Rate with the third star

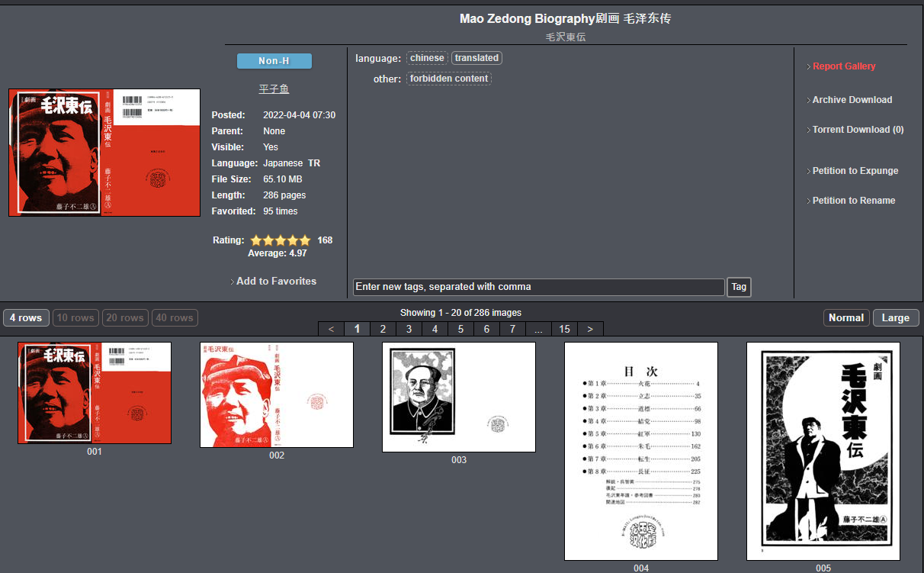pos(281,240)
